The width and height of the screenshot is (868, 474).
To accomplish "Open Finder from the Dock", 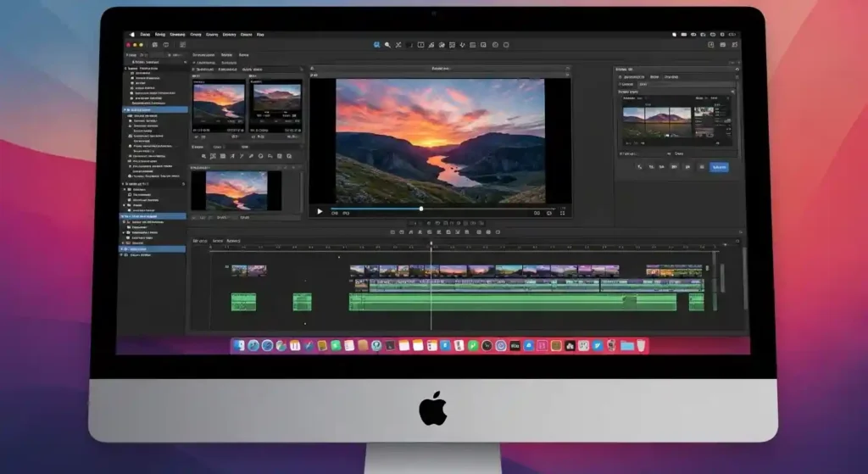I will 239,345.
